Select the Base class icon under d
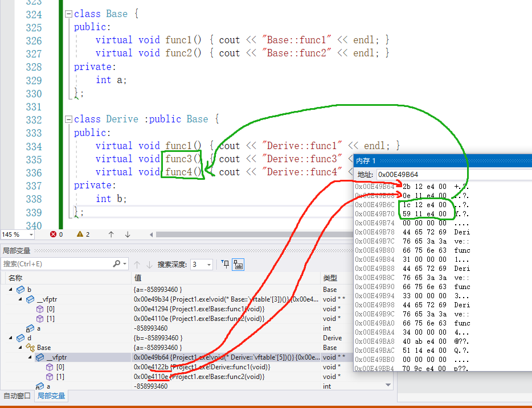532x408 pixels. click(30, 347)
